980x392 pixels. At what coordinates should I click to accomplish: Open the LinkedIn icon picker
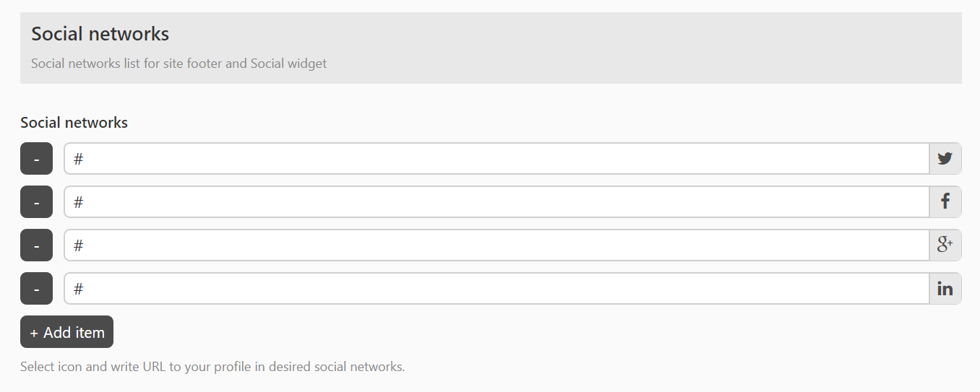[945, 289]
